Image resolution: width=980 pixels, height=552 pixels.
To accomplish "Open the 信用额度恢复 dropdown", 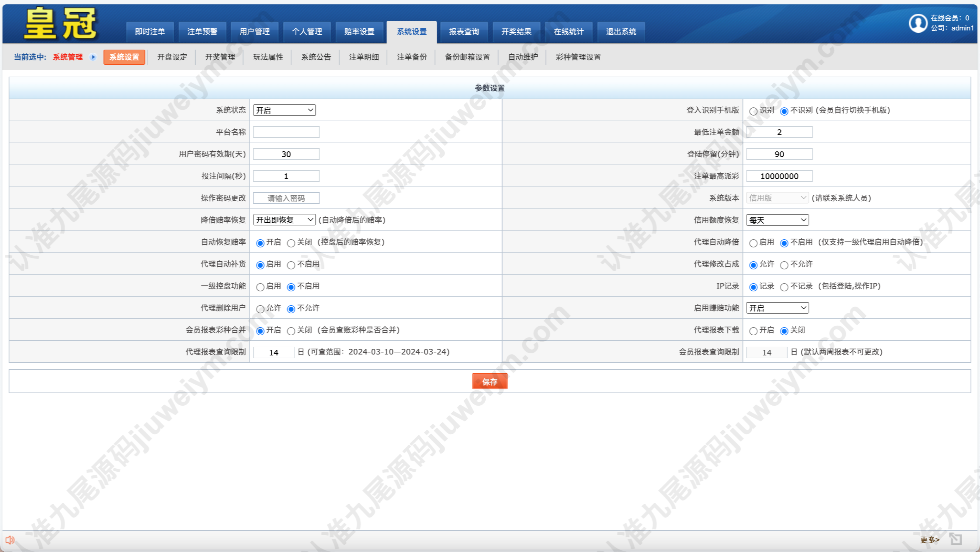I will pyautogui.click(x=777, y=220).
